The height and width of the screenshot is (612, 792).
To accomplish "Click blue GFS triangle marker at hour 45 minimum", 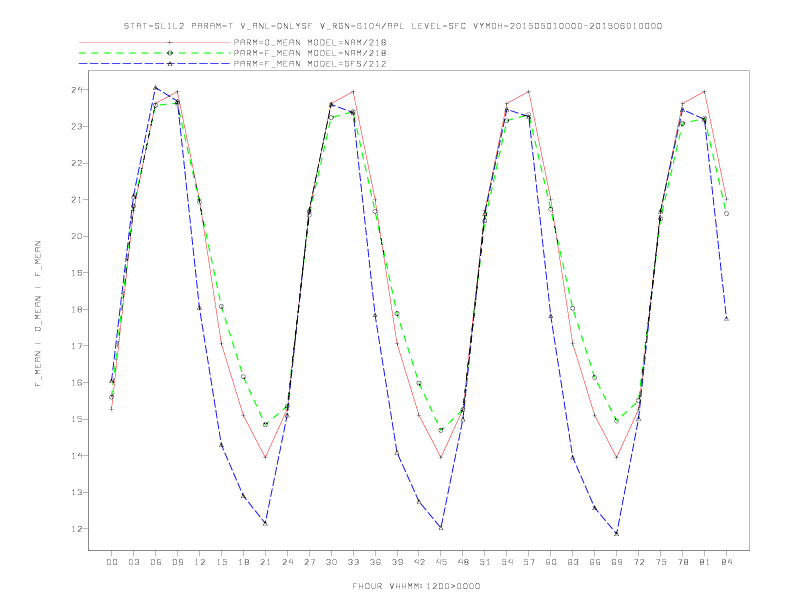I will tap(441, 528).
